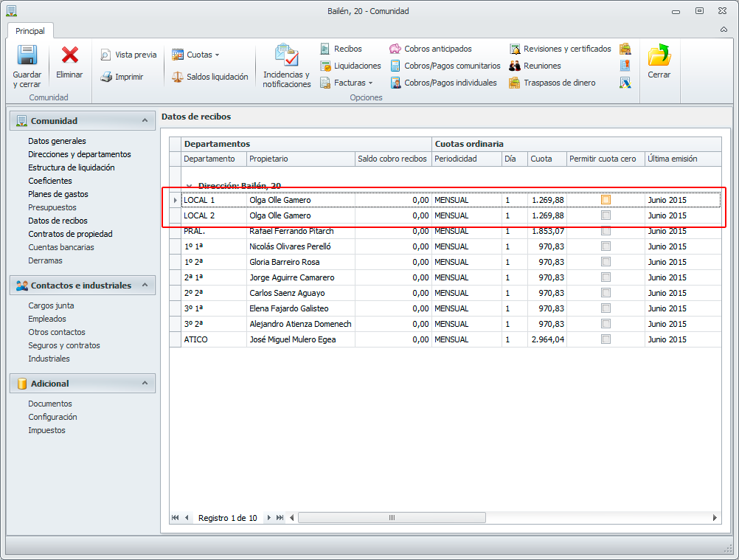Open the Cuotas dropdown menu
739x560 pixels.
point(195,55)
